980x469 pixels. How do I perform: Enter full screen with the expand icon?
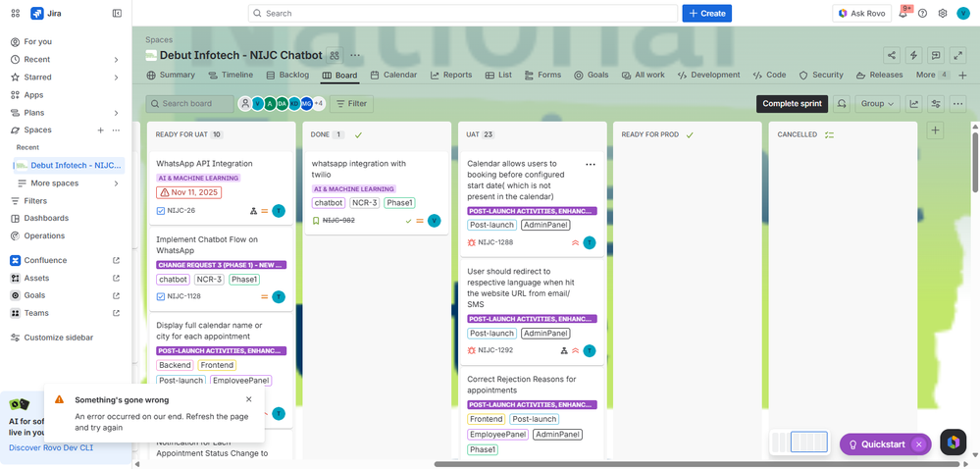coord(957,55)
